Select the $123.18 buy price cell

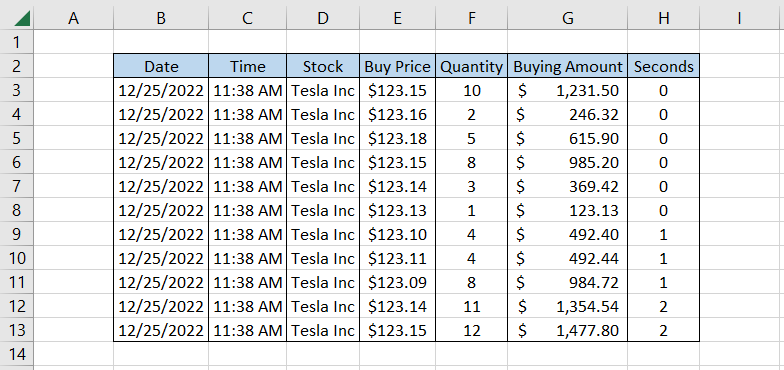point(398,138)
